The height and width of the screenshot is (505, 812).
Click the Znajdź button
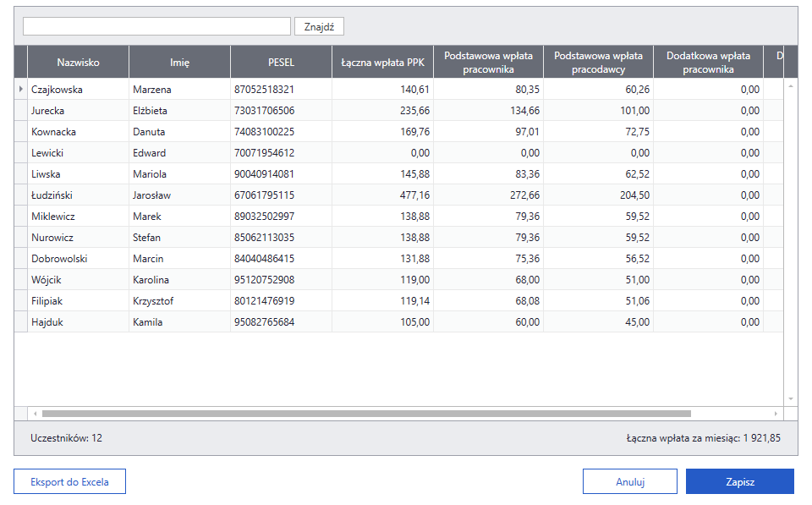(x=319, y=26)
